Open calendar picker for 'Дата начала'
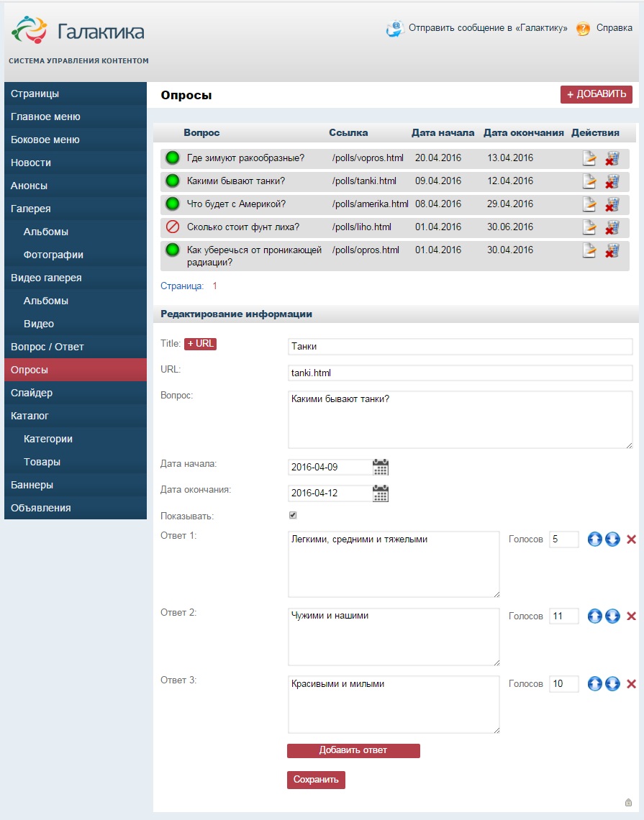 (381, 467)
